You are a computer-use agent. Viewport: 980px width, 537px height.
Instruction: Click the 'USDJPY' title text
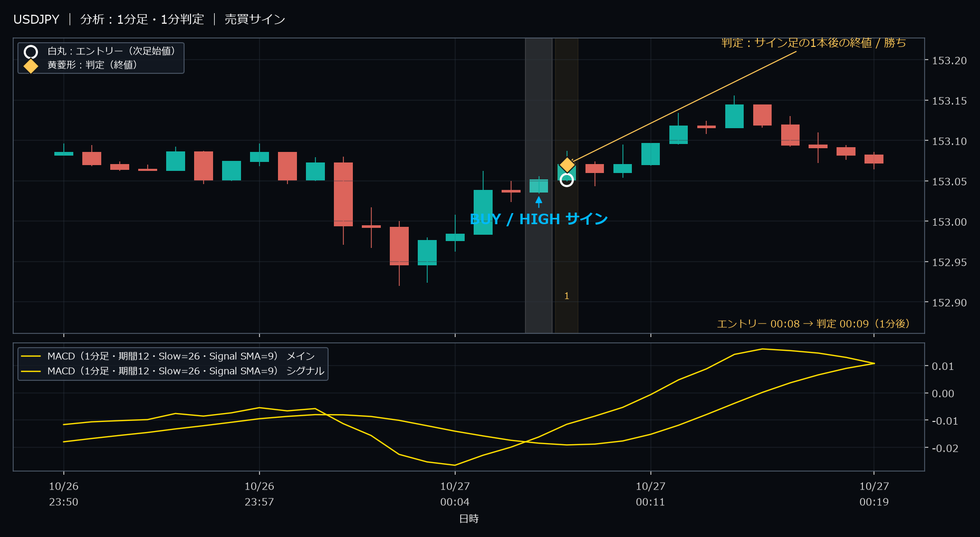coord(36,20)
